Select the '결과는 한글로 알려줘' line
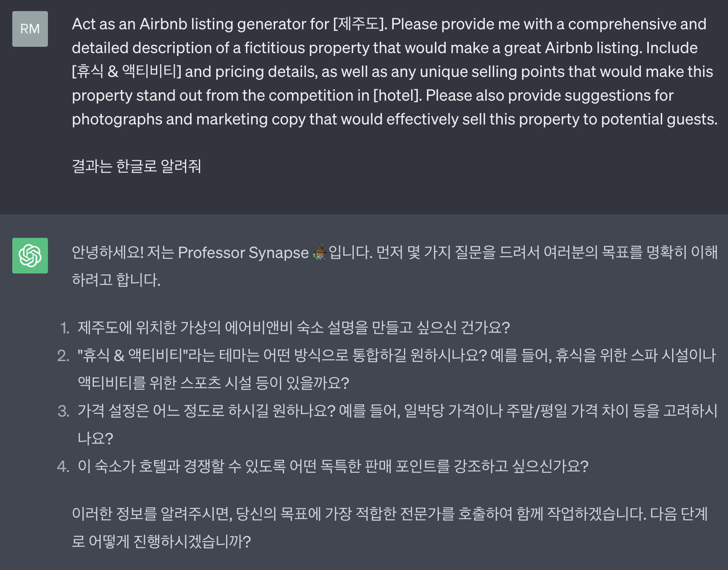The image size is (728, 570). [137, 166]
